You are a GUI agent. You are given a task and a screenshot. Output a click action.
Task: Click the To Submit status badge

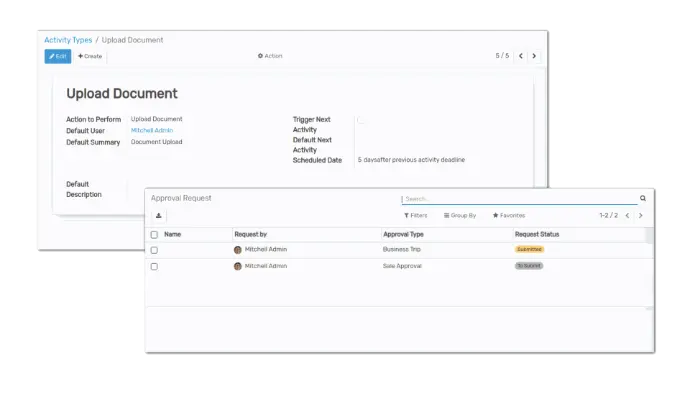[529, 266]
